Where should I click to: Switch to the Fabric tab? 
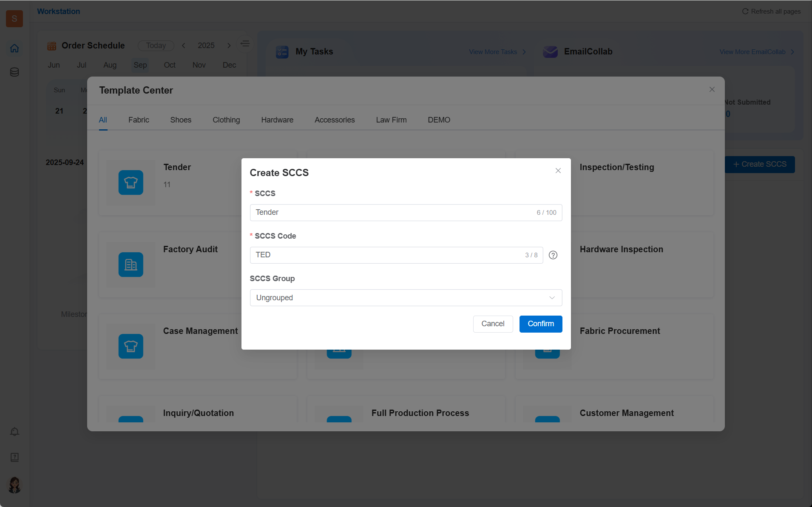(139, 120)
